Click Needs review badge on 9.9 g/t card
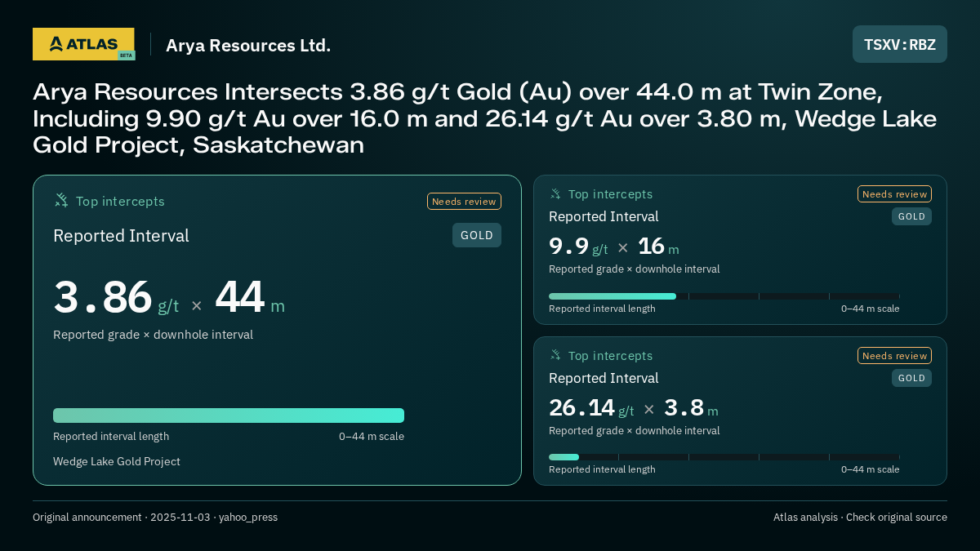The image size is (980, 551). click(894, 193)
